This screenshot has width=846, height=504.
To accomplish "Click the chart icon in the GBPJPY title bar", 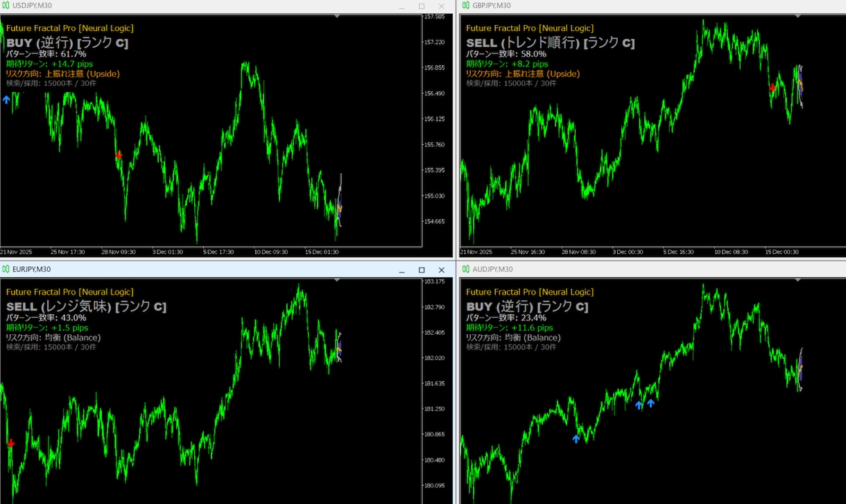I will (x=467, y=6).
